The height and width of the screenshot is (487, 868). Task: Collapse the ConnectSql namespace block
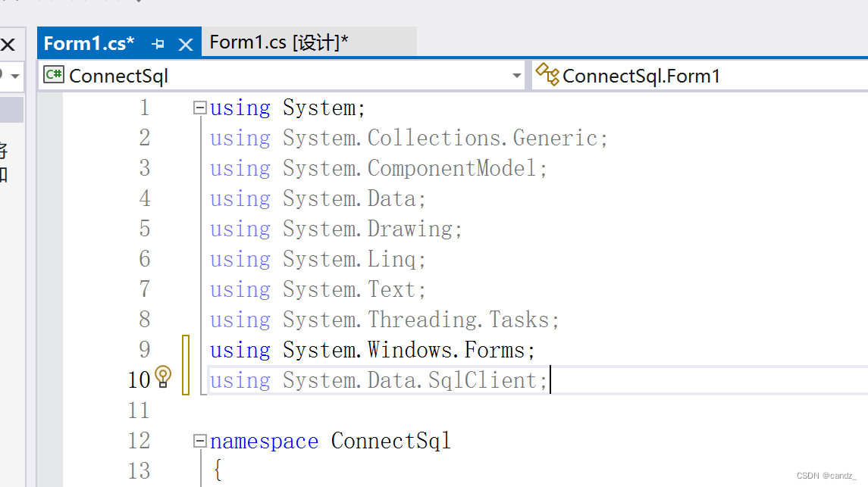click(x=200, y=441)
